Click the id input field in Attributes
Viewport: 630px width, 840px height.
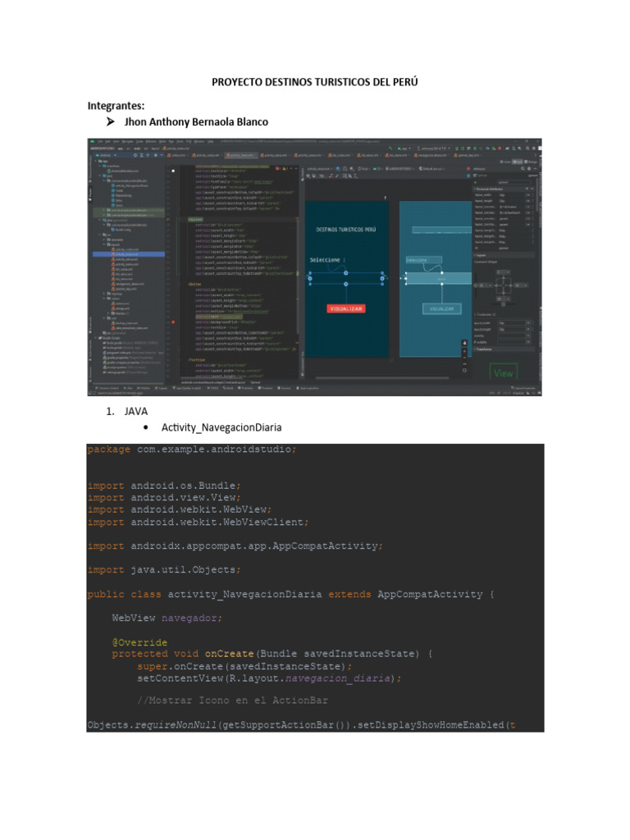click(514, 182)
